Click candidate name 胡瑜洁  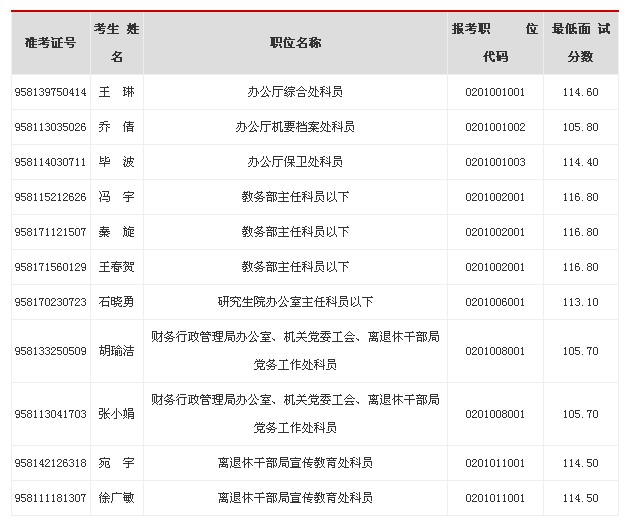point(116,351)
